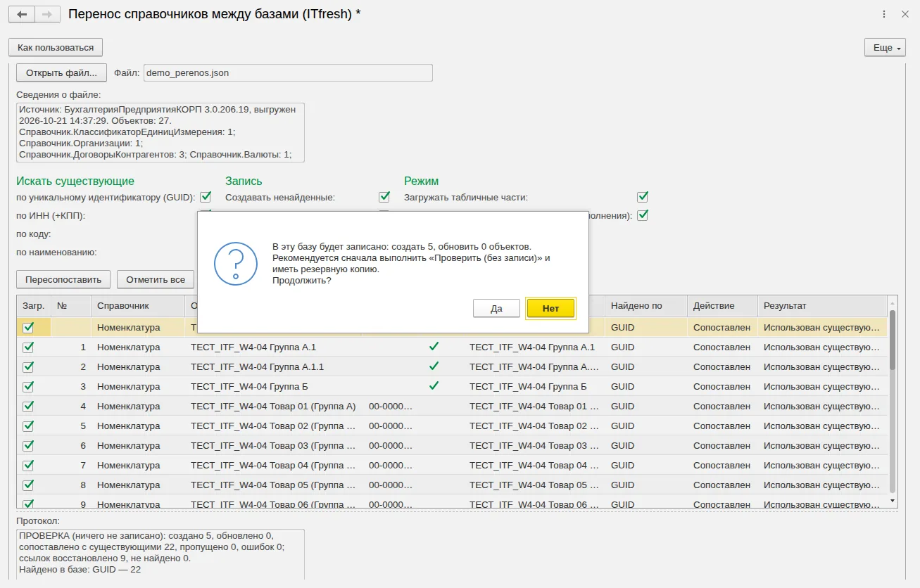The height and width of the screenshot is (588, 920).
Task: Click the 'Найдено по' column header
Action: click(646, 306)
